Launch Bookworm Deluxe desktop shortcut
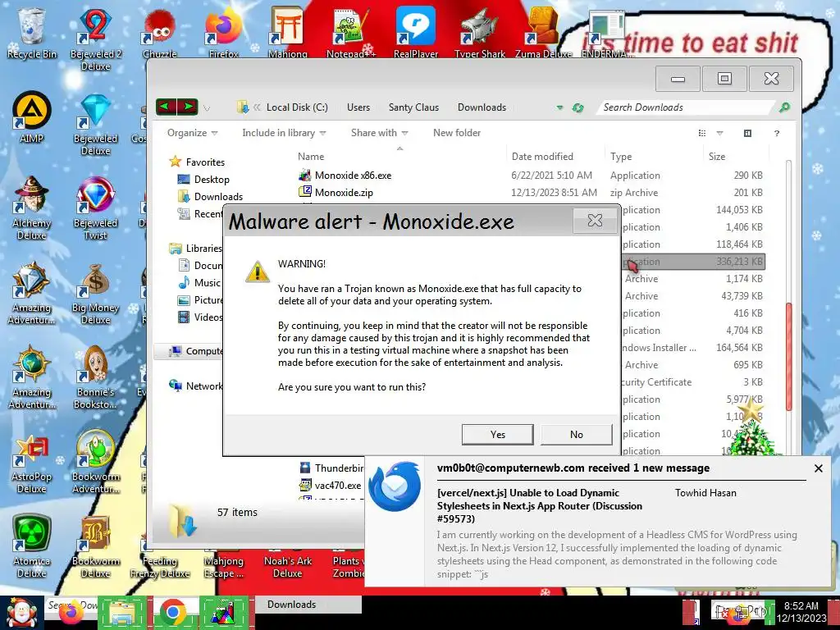The width and height of the screenshot is (840, 630). [x=96, y=546]
